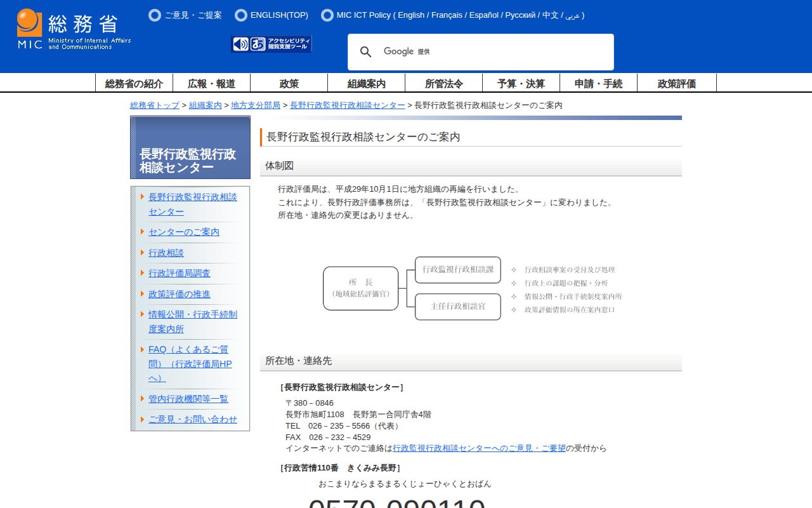
Task: Open 管内行政機関等一覧 sidebar link
Action: 188,399
